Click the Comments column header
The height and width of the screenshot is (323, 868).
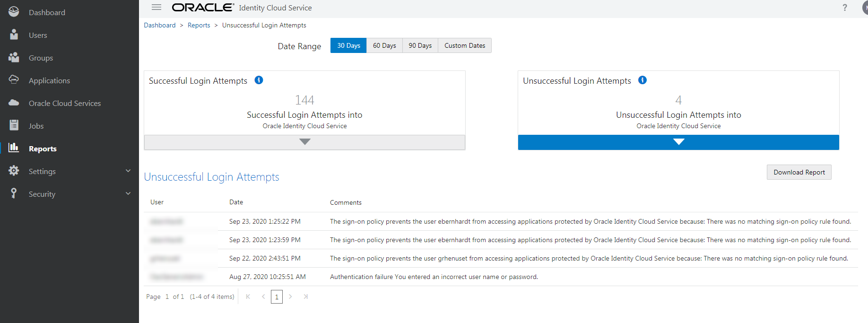(x=346, y=202)
